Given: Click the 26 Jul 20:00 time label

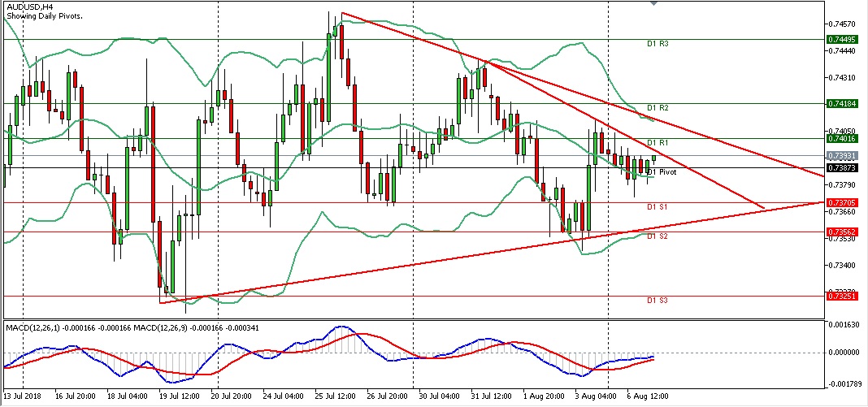Looking at the screenshot, I should (387, 396).
